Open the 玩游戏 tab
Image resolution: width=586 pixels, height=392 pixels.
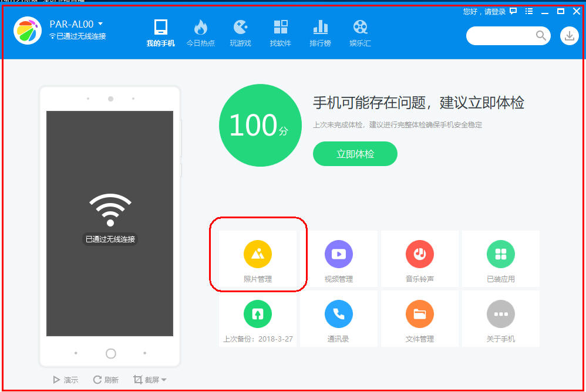point(240,33)
